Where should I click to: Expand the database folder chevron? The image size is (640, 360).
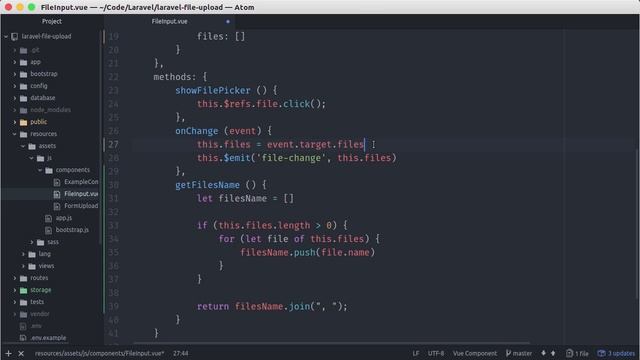pyautogui.click(x=15, y=98)
